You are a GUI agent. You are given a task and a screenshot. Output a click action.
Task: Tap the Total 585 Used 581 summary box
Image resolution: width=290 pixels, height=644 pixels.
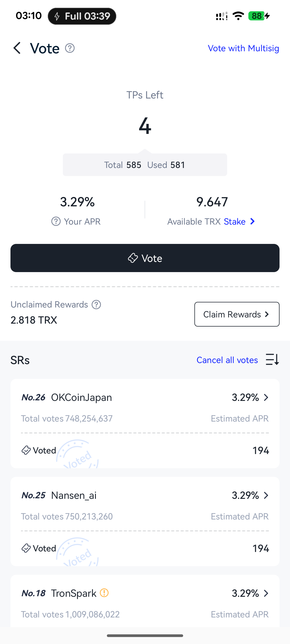(x=145, y=165)
